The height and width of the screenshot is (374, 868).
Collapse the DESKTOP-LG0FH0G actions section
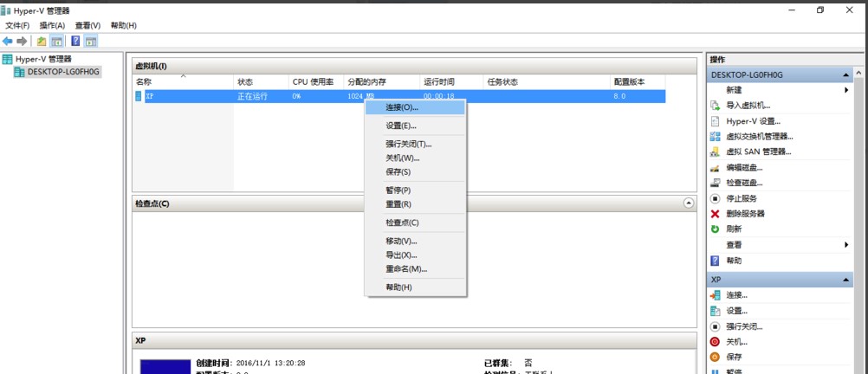coord(845,74)
